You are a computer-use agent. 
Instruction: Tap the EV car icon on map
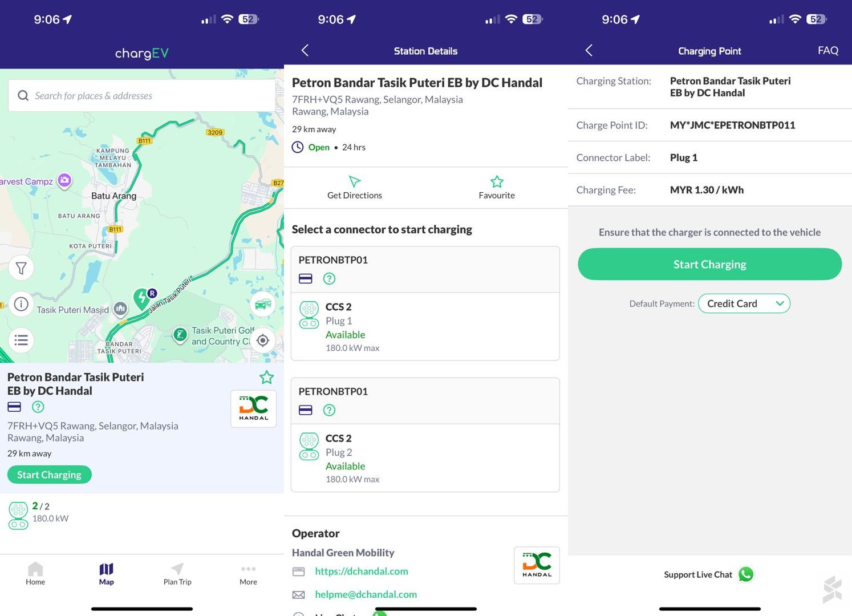click(263, 305)
